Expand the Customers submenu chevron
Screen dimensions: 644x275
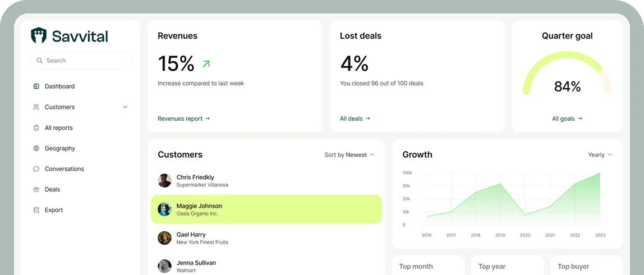[x=125, y=107]
